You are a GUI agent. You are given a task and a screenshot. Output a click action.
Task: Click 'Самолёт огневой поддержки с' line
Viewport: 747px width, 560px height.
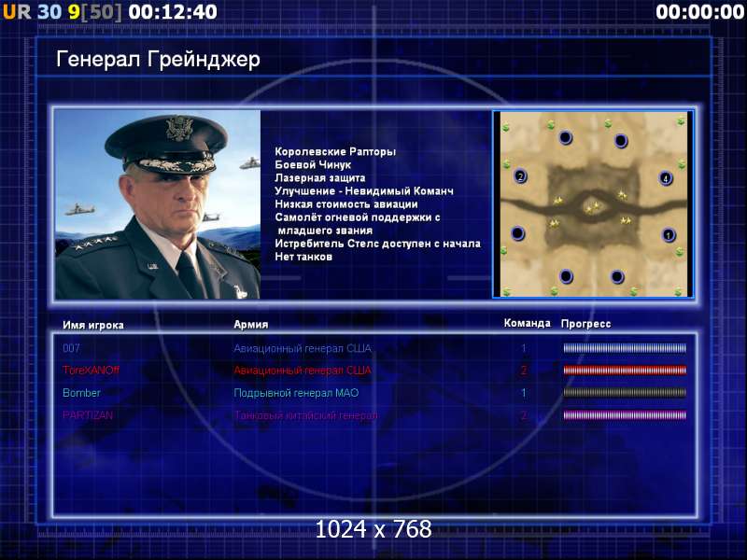(358, 217)
